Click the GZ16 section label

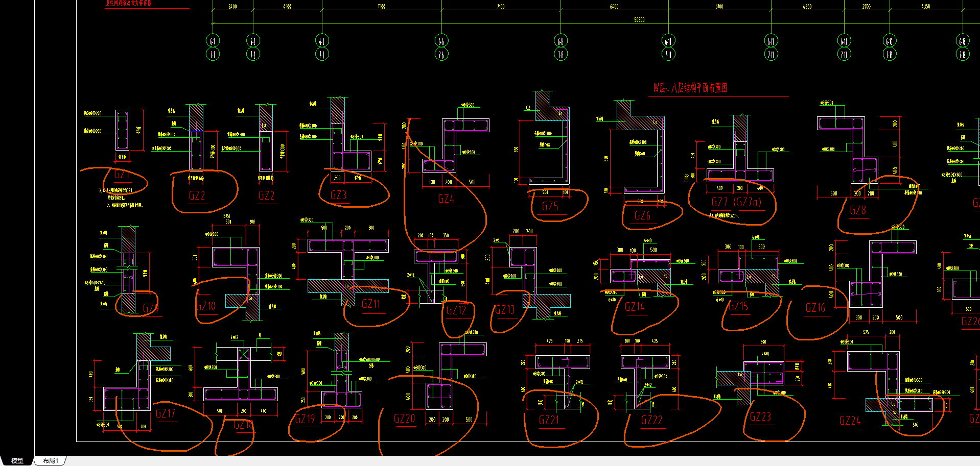815,308
